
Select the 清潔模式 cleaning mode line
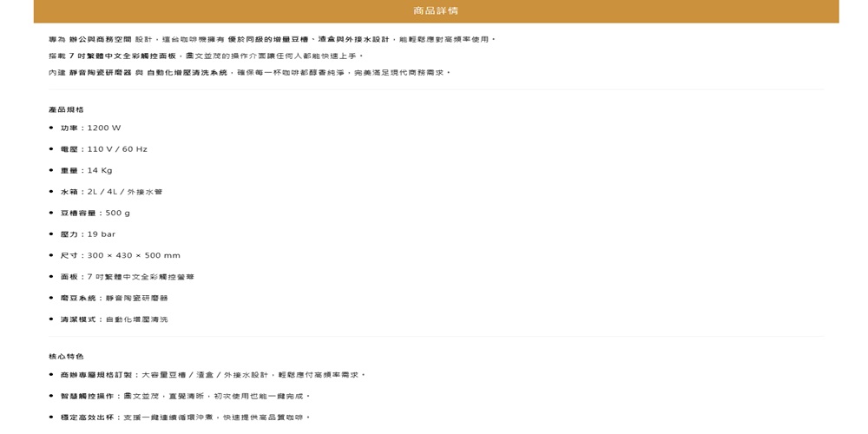point(114,319)
